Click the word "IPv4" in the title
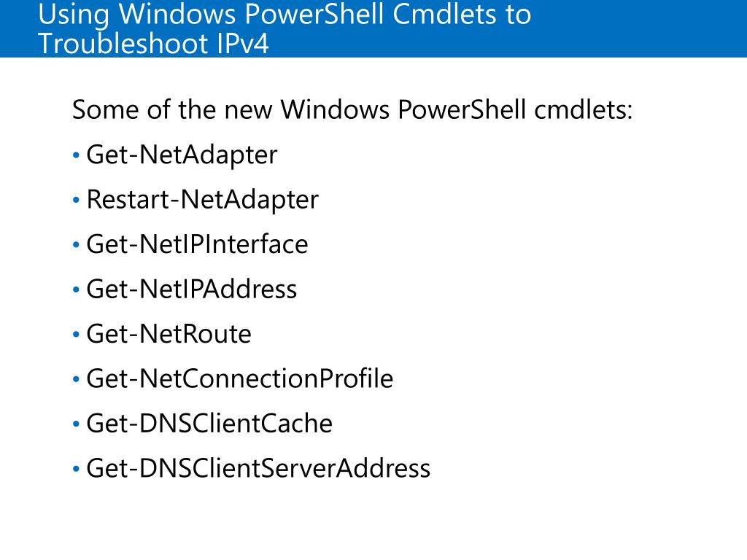Screen dimensions: 747x560 pos(241,44)
